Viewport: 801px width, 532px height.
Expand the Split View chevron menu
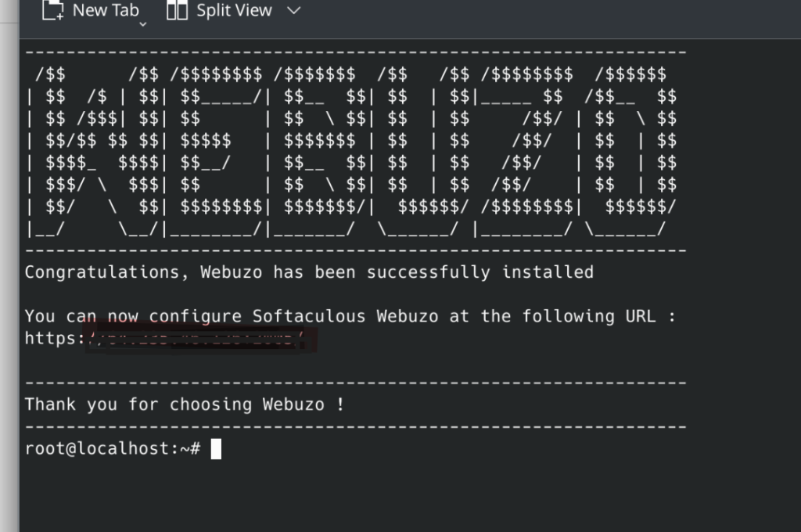coord(293,11)
